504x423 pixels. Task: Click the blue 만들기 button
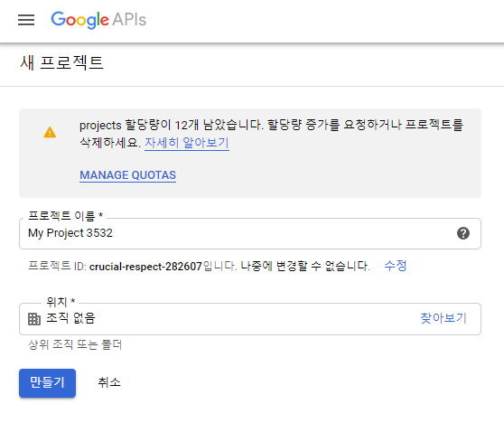point(47,383)
